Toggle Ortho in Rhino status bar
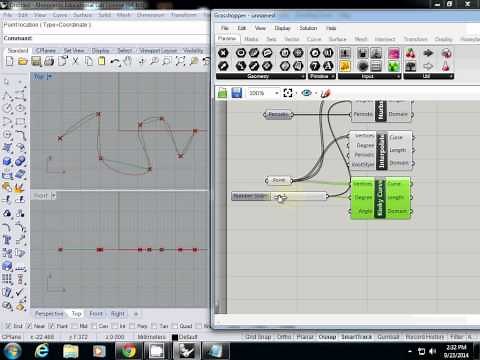 point(284,337)
